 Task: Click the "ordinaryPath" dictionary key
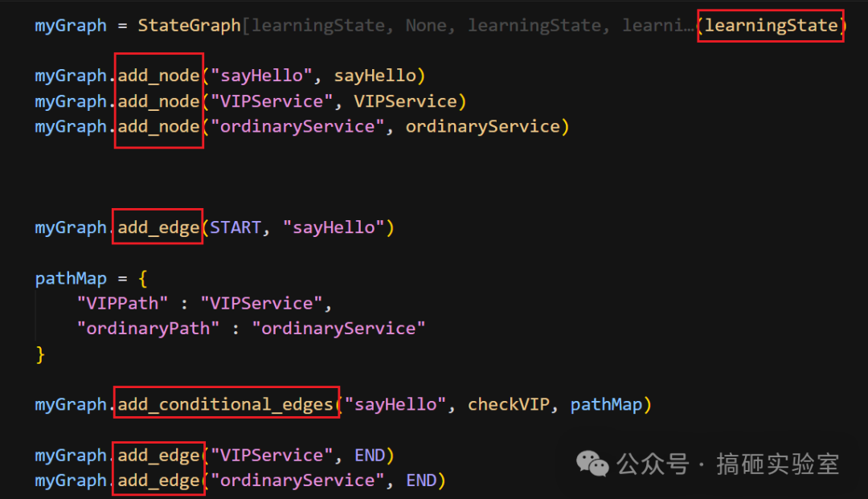tap(148, 329)
